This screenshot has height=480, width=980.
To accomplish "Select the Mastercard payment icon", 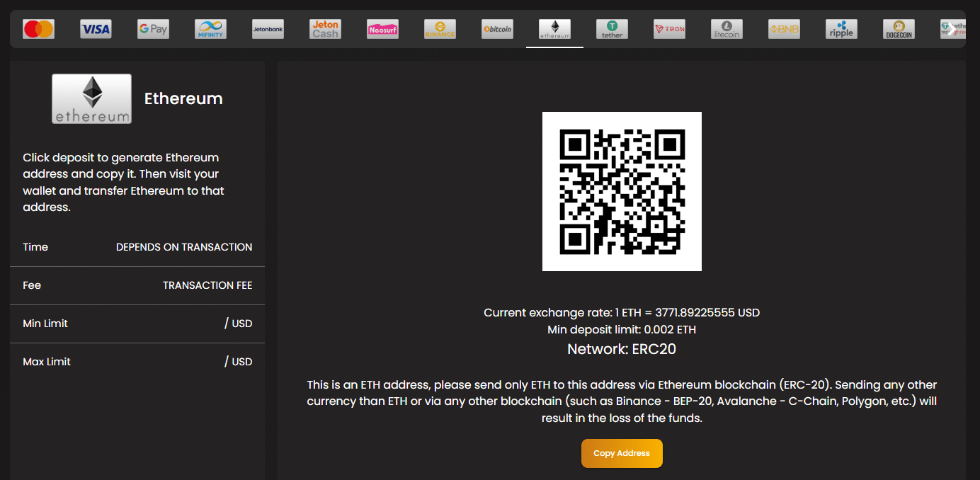I will (x=38, y=28).
